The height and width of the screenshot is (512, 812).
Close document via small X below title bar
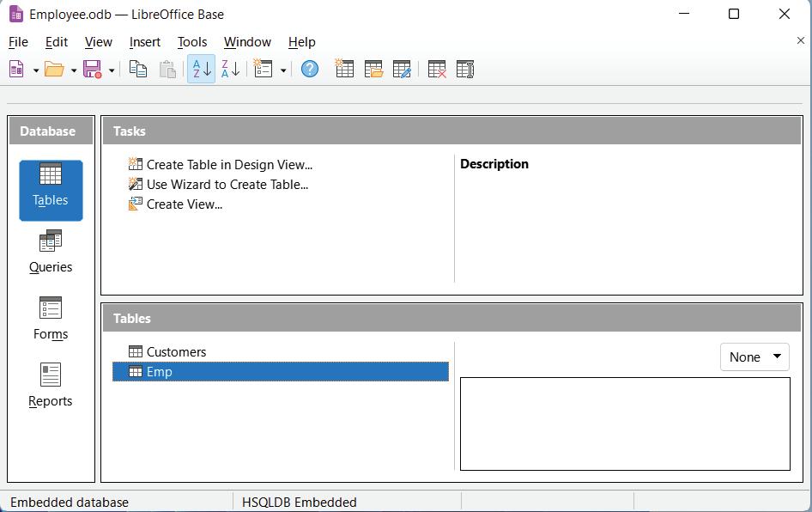click(x=801, y=40)
